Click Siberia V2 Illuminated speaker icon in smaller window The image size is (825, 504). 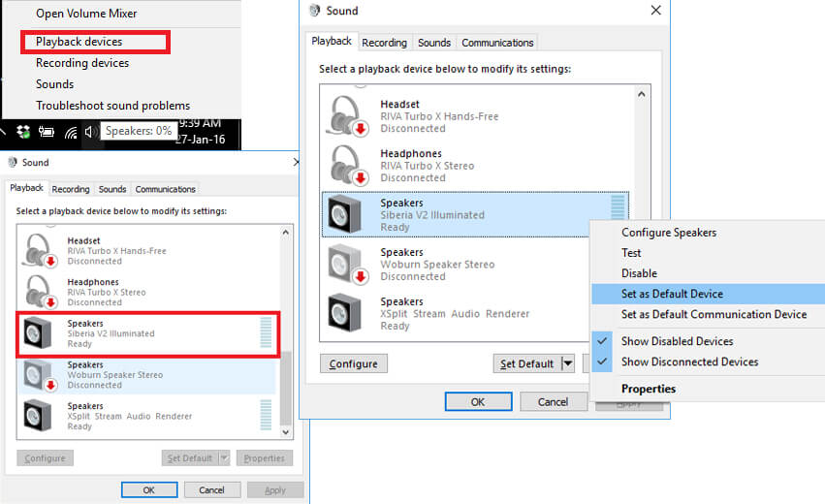coord(36,333)
